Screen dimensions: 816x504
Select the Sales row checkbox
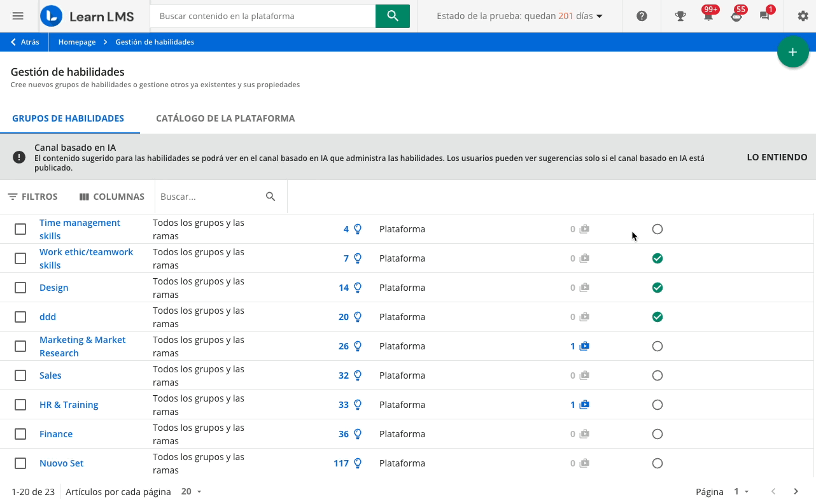click(20, 375)
